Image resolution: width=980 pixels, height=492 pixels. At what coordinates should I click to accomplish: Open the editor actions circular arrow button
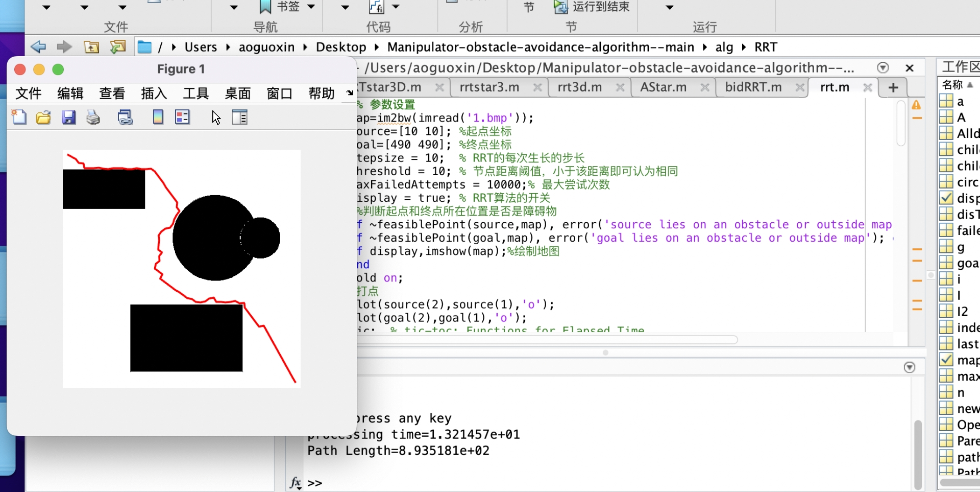pyautogui.click(x=883, y=67)
